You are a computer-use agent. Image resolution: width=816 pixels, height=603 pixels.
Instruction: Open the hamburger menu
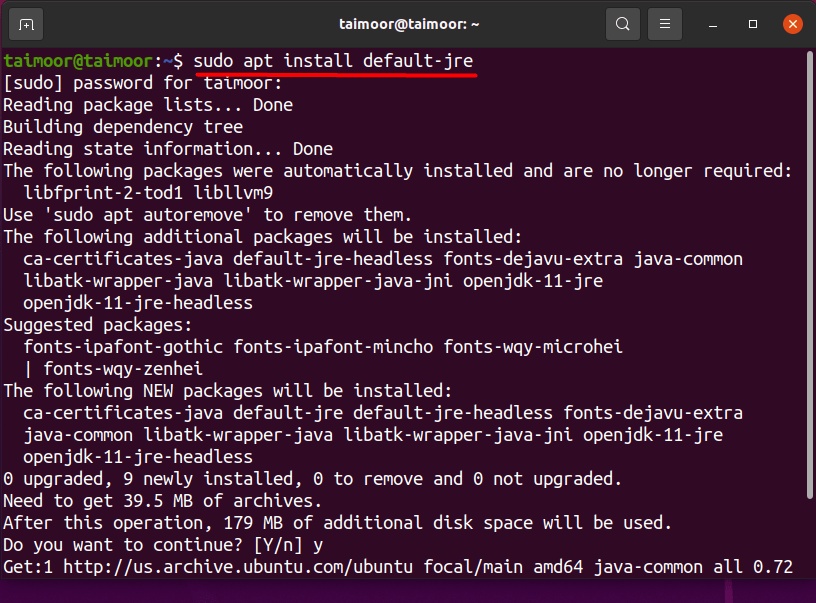(x=665, y=24)
